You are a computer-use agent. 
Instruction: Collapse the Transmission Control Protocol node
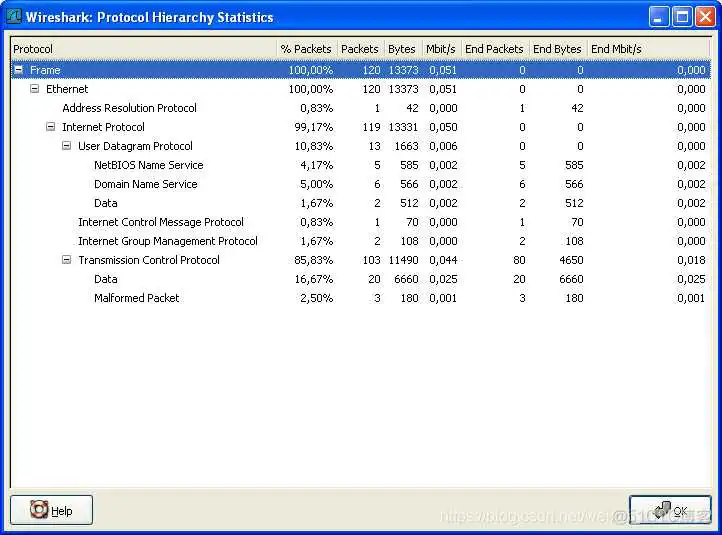pos(67,260)
